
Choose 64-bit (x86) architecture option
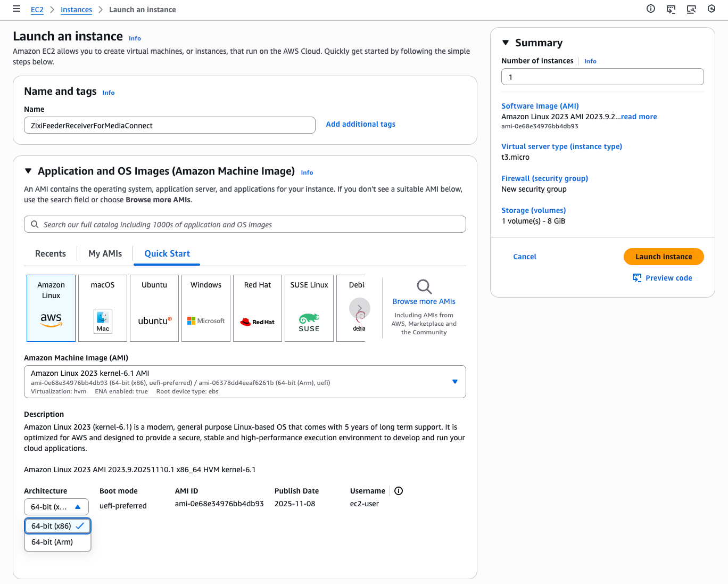pos(52,526)
